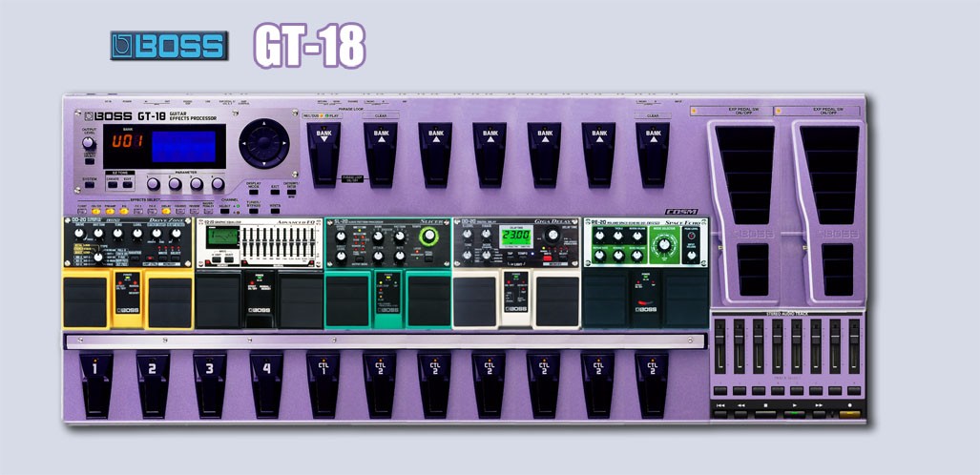This screenshot has height=475, width=980.
Task: Select PARAMETER knob 4
Action: click(218, 184)
